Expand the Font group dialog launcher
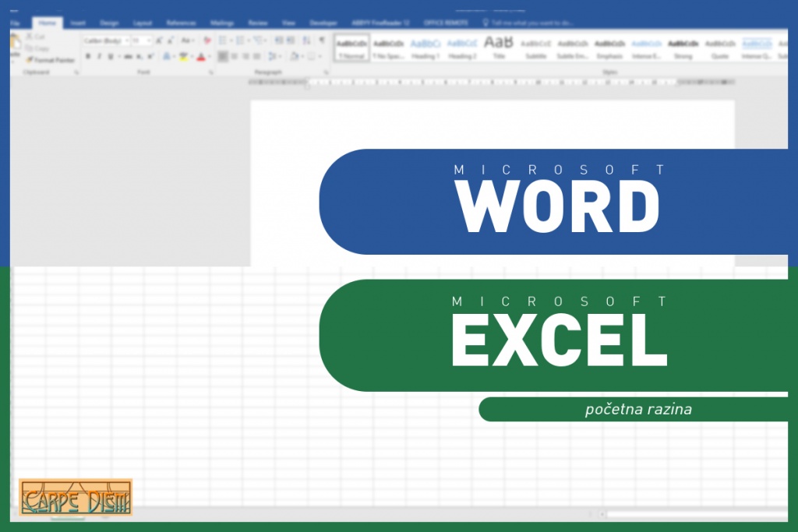 (x=211, y=72)
